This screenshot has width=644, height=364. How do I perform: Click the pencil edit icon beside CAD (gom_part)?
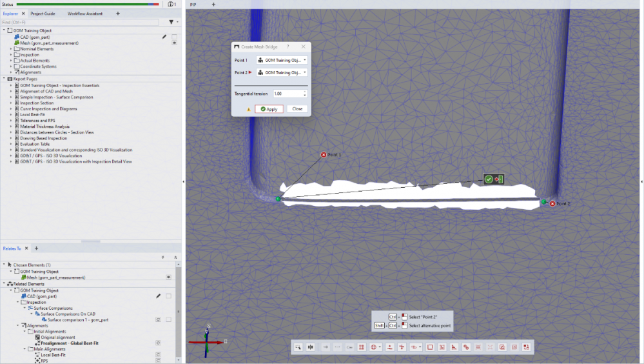coord(164,37)
